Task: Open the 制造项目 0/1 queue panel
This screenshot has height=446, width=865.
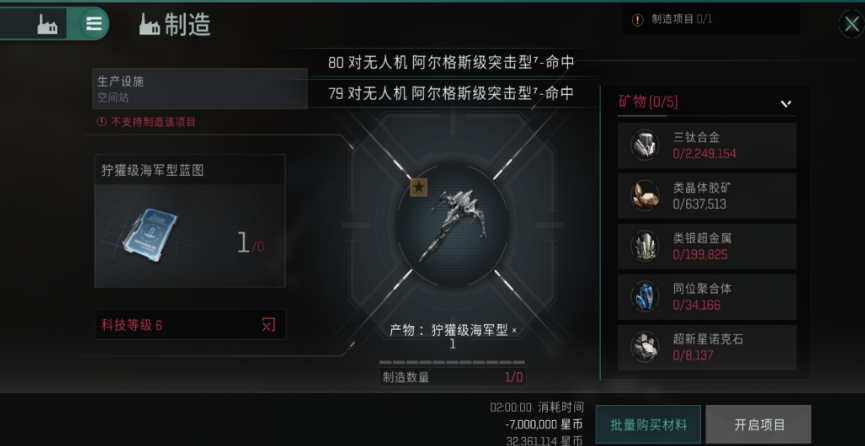Action: click(712, 20)
